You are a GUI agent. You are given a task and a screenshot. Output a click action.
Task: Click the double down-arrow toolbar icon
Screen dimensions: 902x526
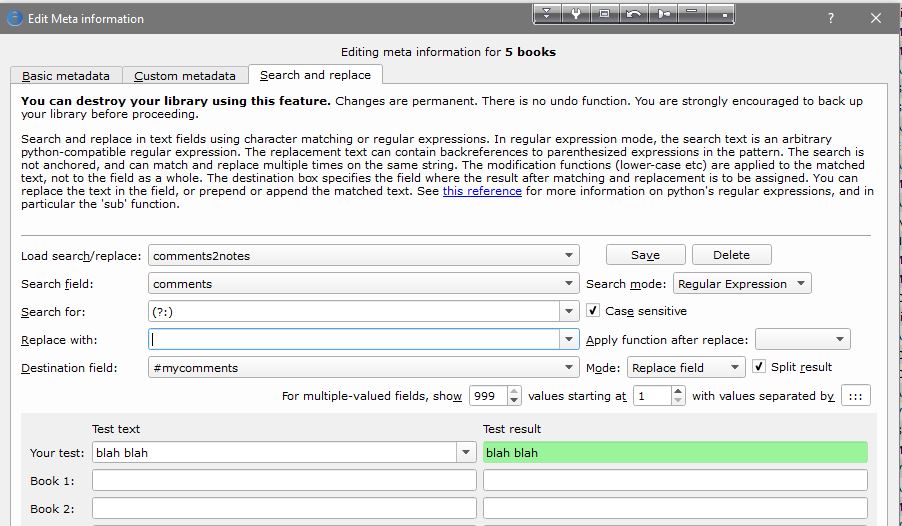coord(547,14)
